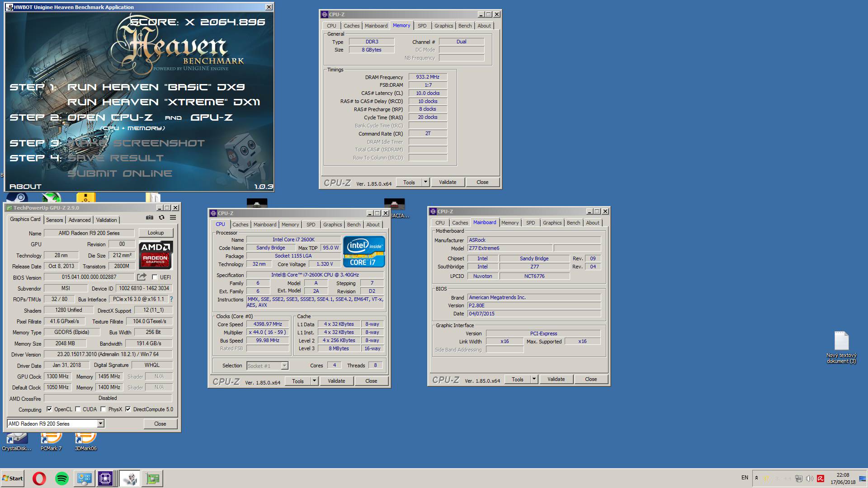Click RUN HEAVEN "BASIC" DX9
Screen dimensions: 868x488
pos(156,87)
